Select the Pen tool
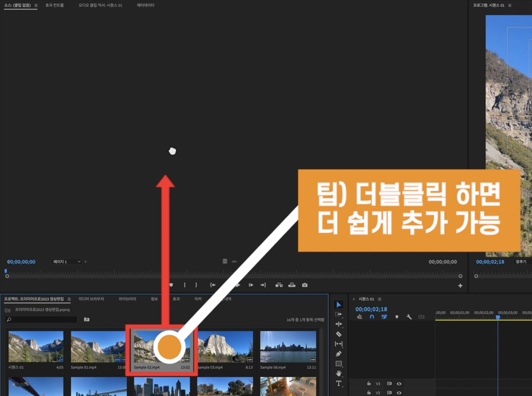 pos(338,354)
